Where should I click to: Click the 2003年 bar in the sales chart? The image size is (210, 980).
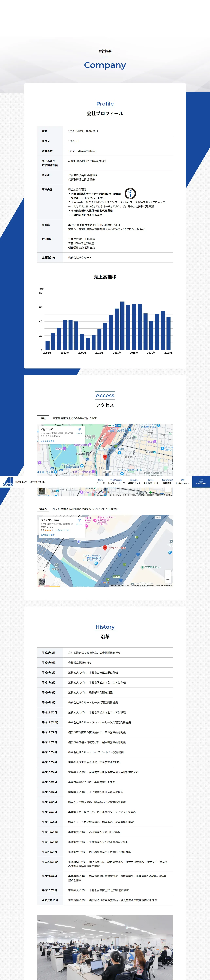coord(48,345)
